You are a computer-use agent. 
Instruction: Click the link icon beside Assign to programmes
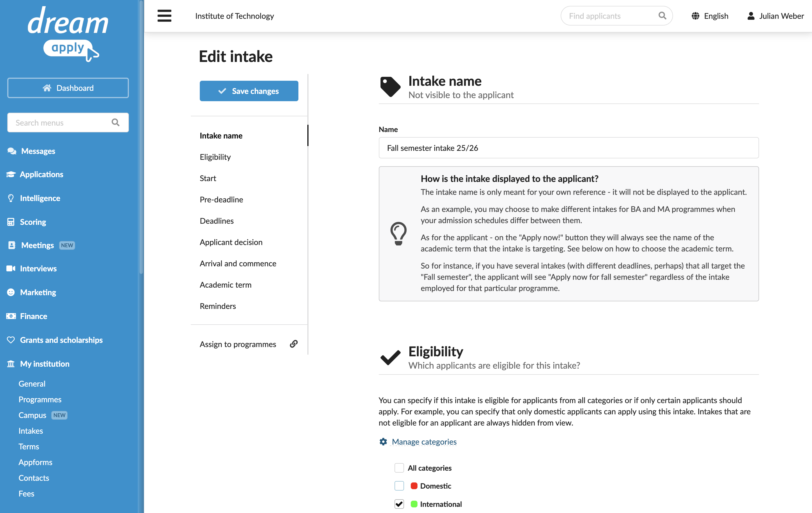point(294,344)
